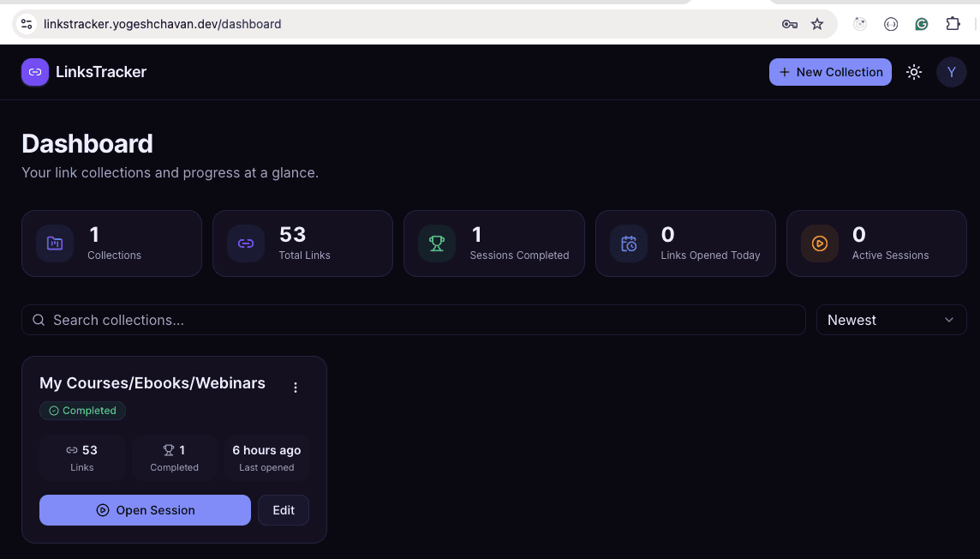Focus the Search collections input field
980x559 pixels.
413,320
